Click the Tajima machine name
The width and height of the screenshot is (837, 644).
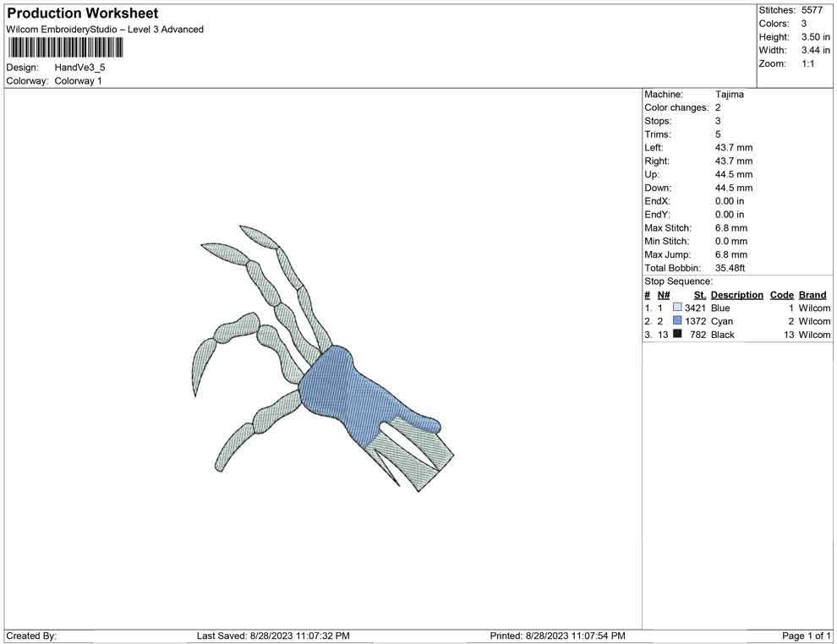click(729, 94)
